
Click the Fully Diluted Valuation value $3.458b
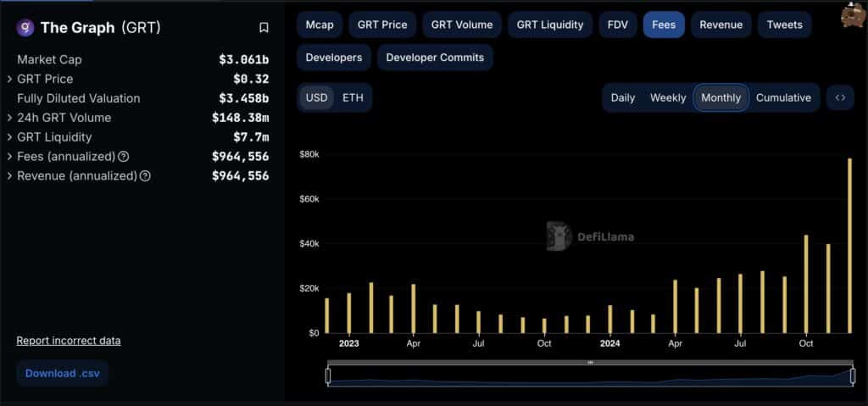244,98
